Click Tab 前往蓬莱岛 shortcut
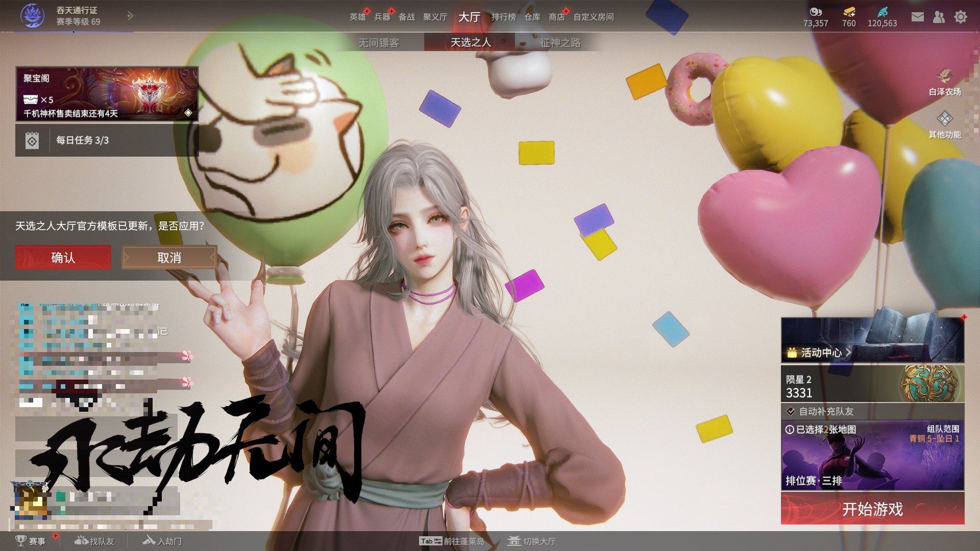The width and height of the screenshot is (980, 551). coord(452,541)
